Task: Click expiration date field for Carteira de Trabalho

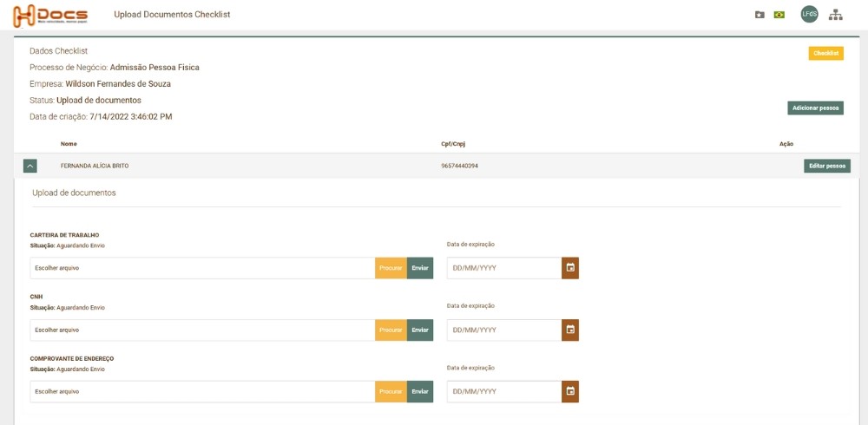Action: pos(504,268)
